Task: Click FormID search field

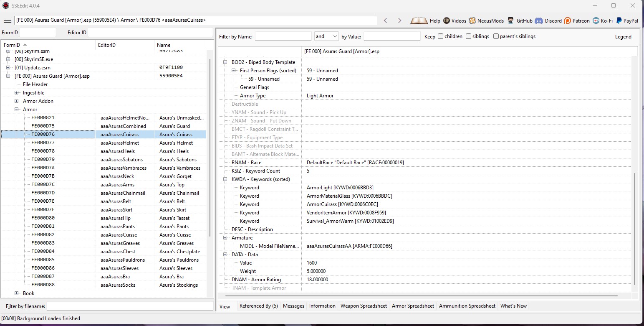Action: [x=38, y=32]
